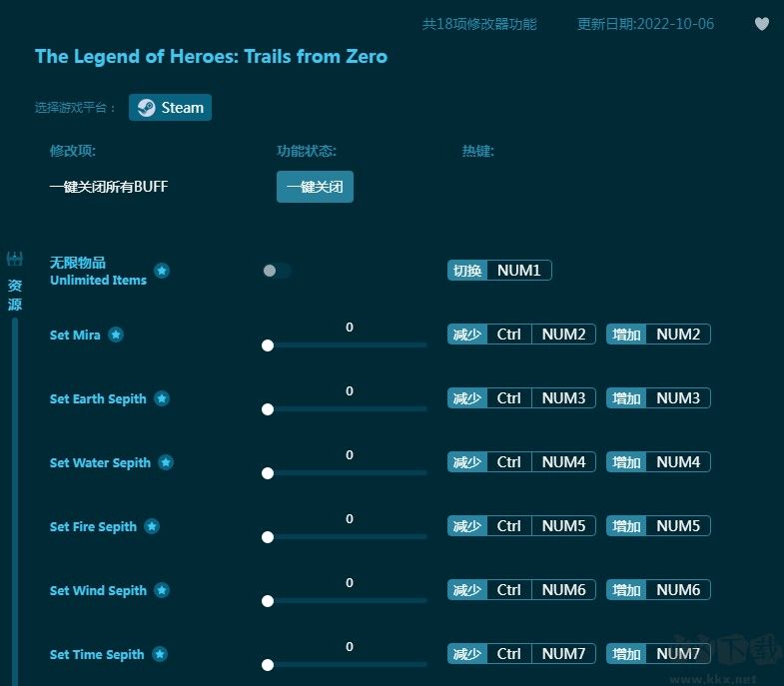Select the Steam platform button

coord(170,108)
